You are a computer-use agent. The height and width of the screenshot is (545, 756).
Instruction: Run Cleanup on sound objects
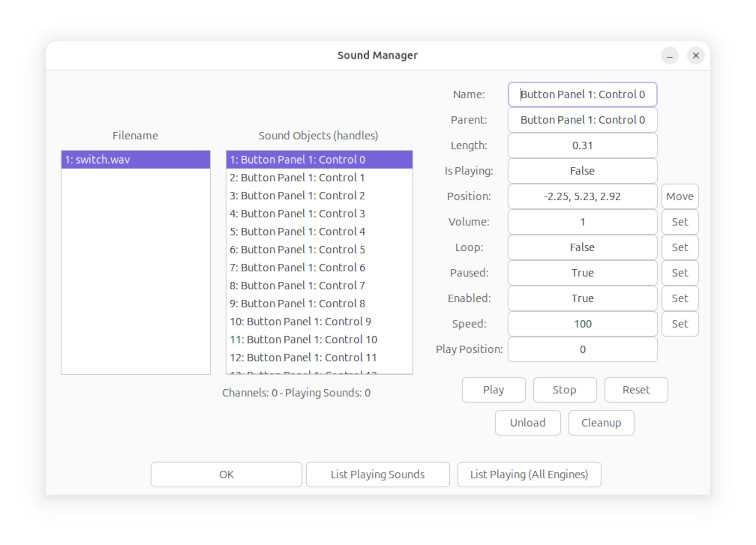(x=601, y=423)
